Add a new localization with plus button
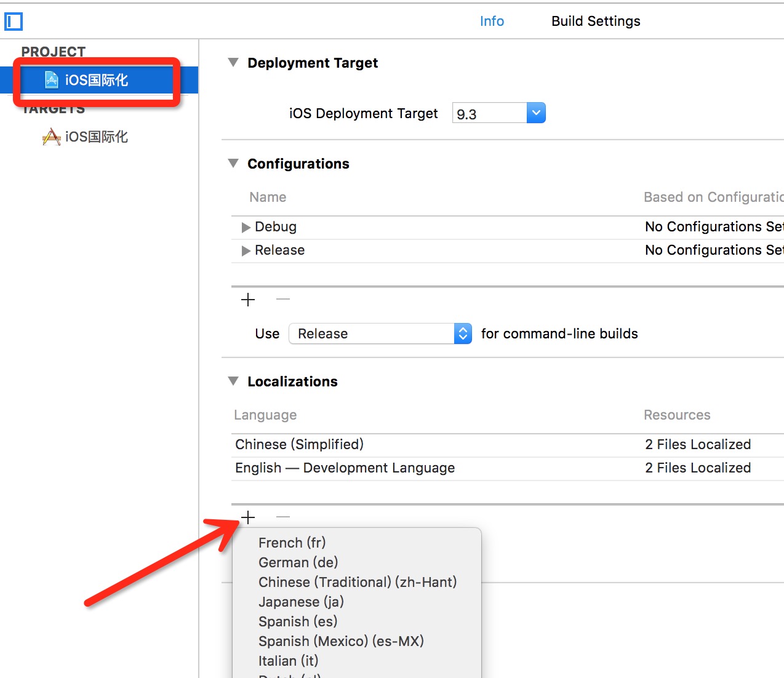 (248, 517)
